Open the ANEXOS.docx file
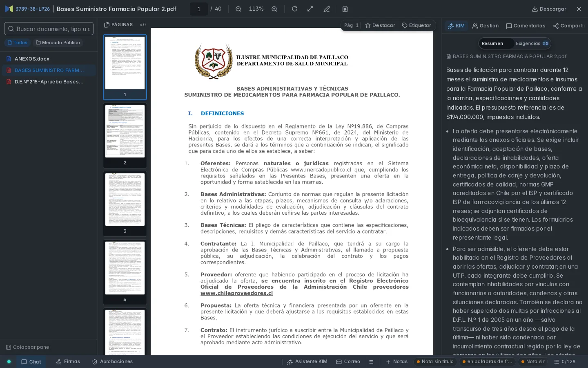 pyautogui.click(x=49, y=59)
